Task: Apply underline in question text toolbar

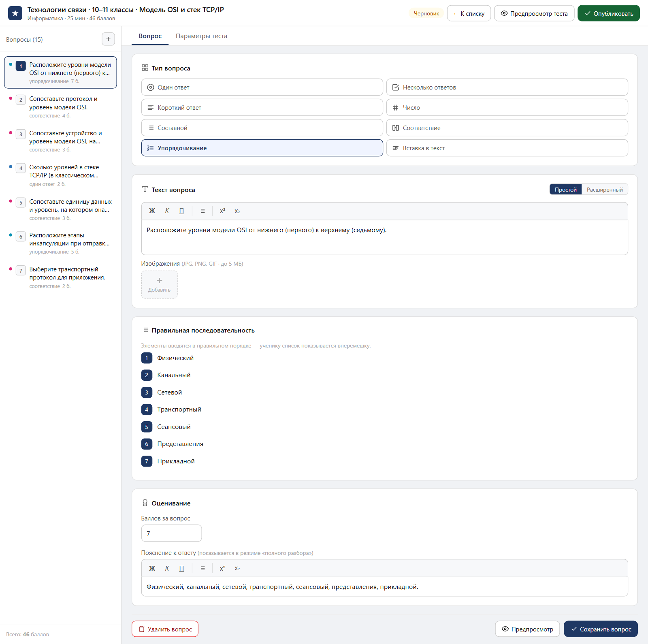Action: [x=181, y=211]
